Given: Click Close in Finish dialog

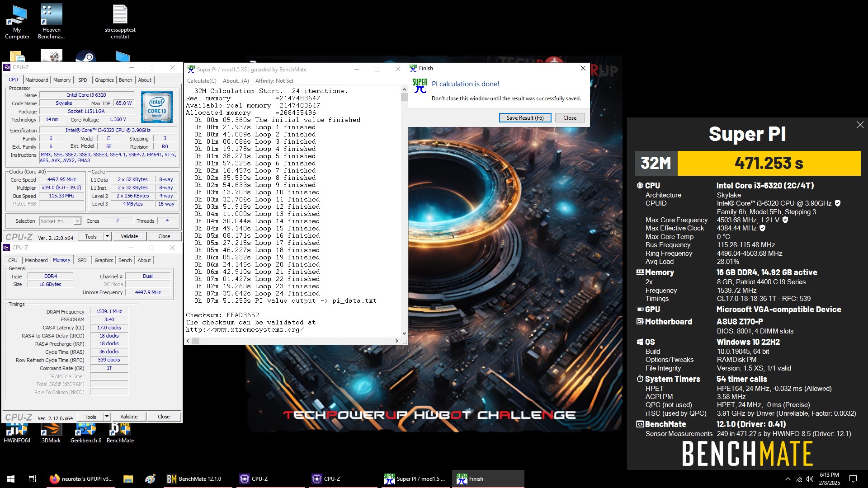Looking at the screenshot, I should (x=570, y=118).
